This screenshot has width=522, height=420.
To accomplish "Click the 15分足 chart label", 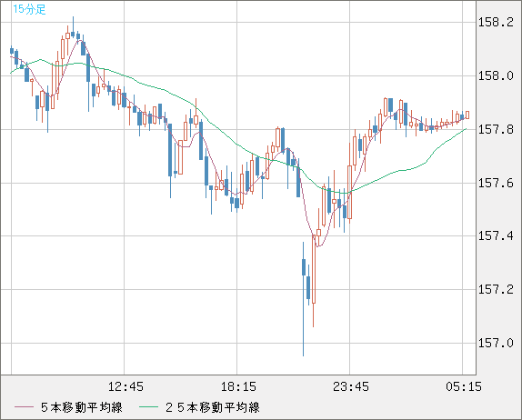I will pos(29,9).
